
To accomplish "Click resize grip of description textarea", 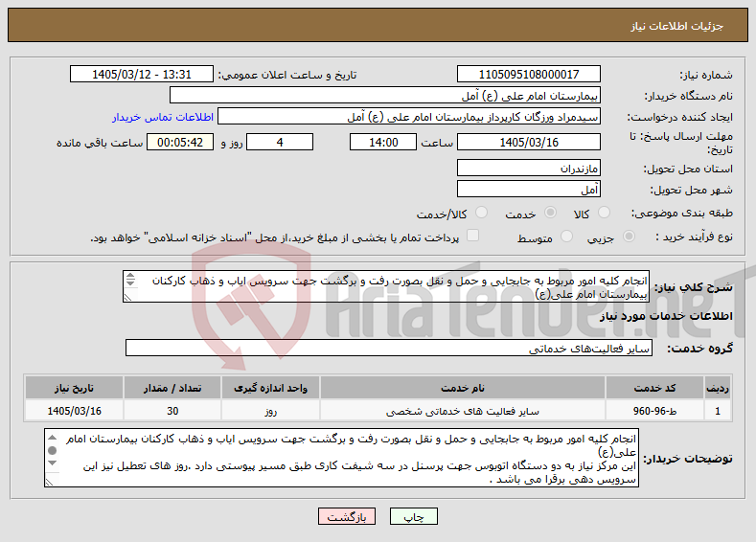I will pos(127,297).
